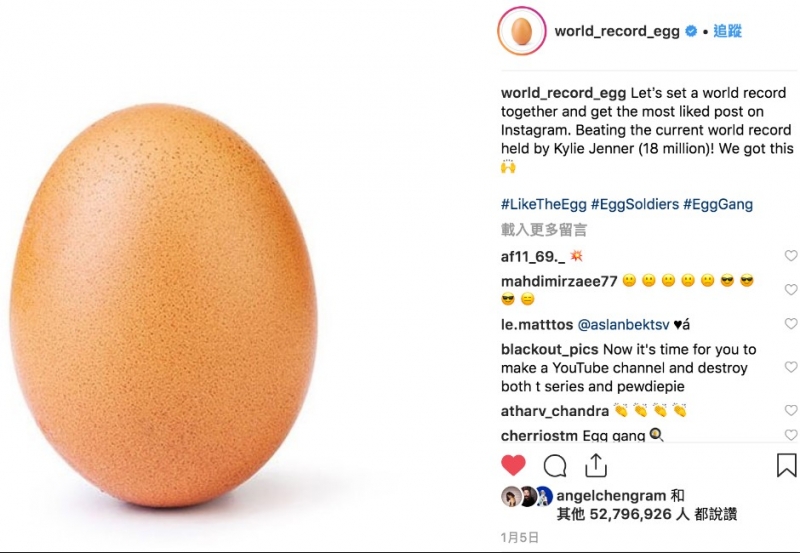The width and height of the screenshot is (800, 553).
Task: Open the #EggSoldiers hashtag
Action: [x=634, y=205]
